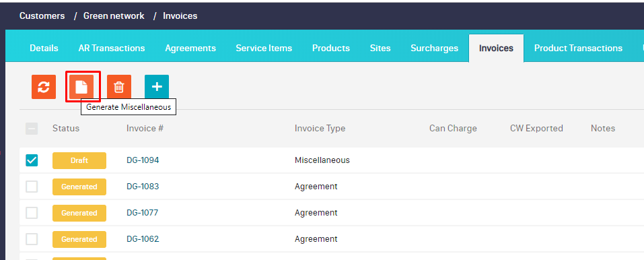Toggle the select-all header checkbox

click(32, 129)
